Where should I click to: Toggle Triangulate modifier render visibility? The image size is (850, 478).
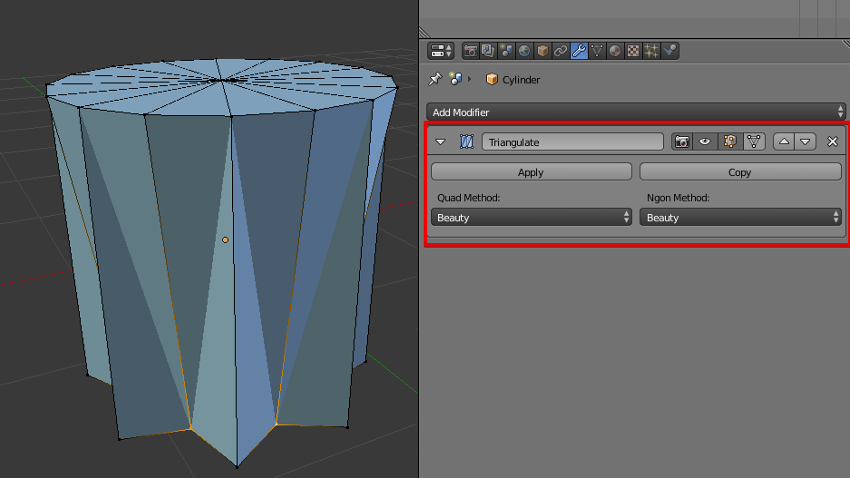tap(682, 142)
